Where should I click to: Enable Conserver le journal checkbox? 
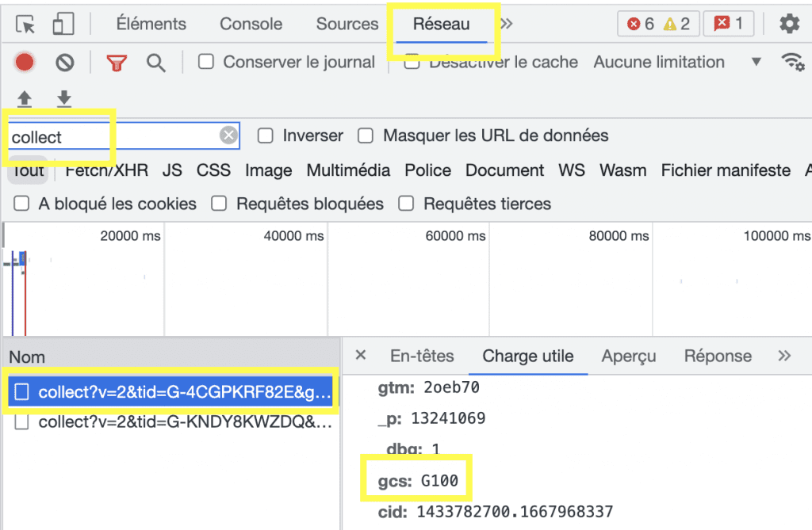click(206, 62)
